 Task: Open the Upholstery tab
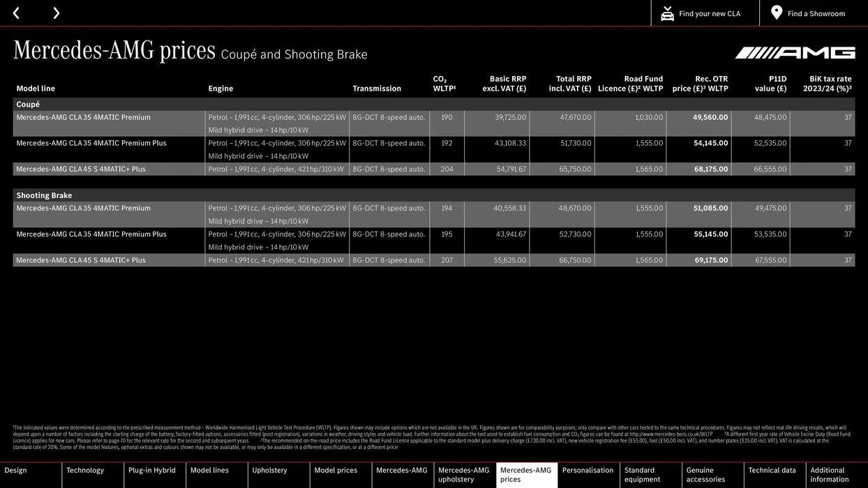pyautogui.click(x=270, y=471)
